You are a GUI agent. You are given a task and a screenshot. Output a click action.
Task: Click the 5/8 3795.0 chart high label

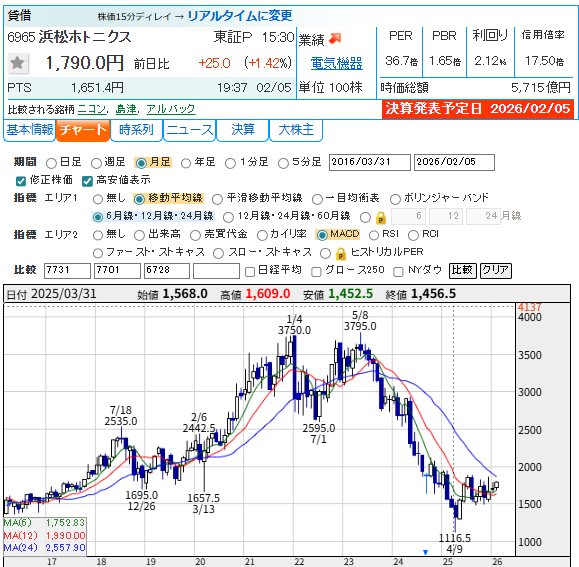point(360,321)
